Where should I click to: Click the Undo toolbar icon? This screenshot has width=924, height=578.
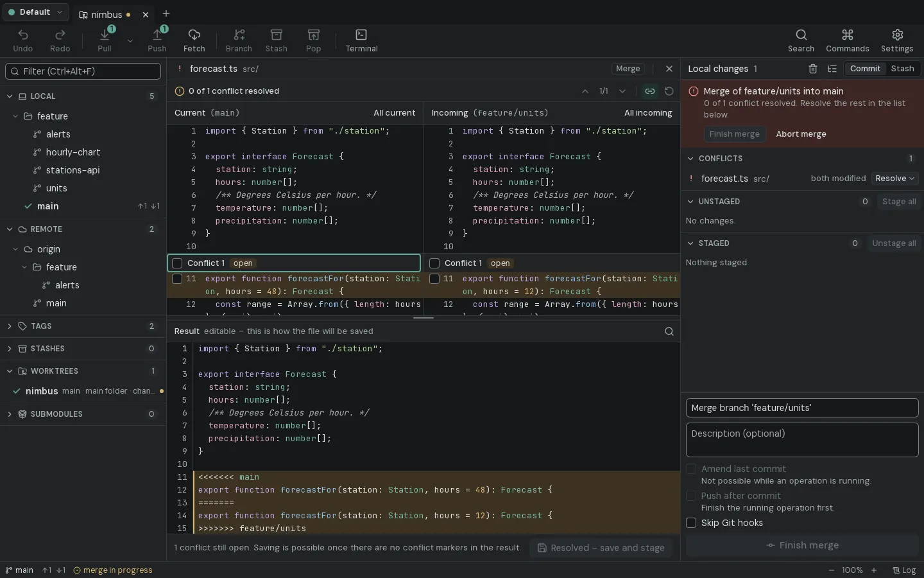tap(23, 40)
